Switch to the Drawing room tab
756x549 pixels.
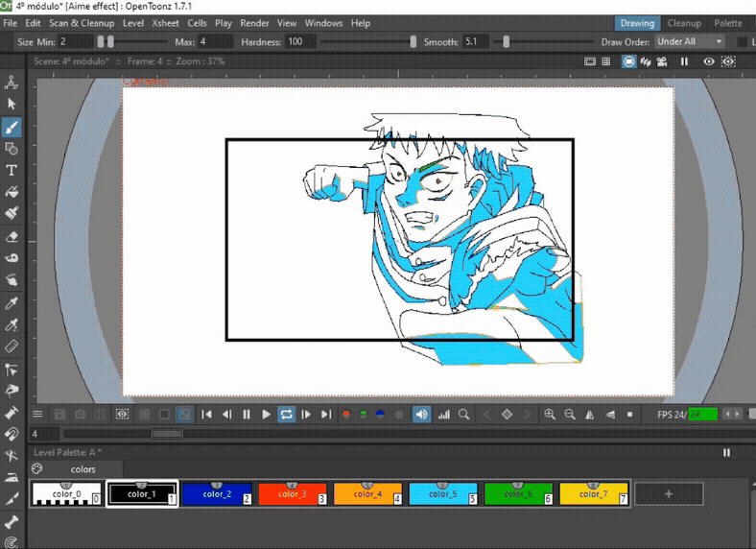click(637, 23)
